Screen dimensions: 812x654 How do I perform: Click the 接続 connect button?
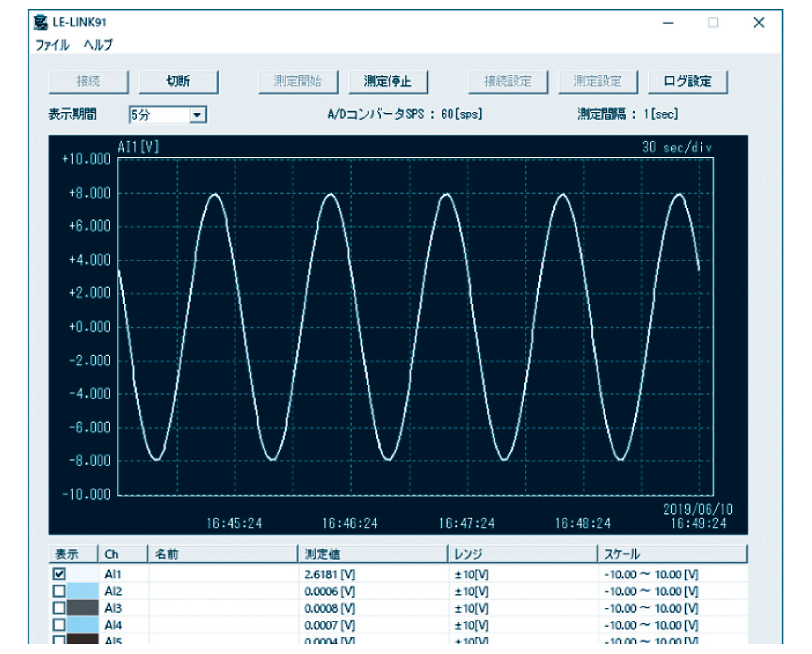(88, 82)
